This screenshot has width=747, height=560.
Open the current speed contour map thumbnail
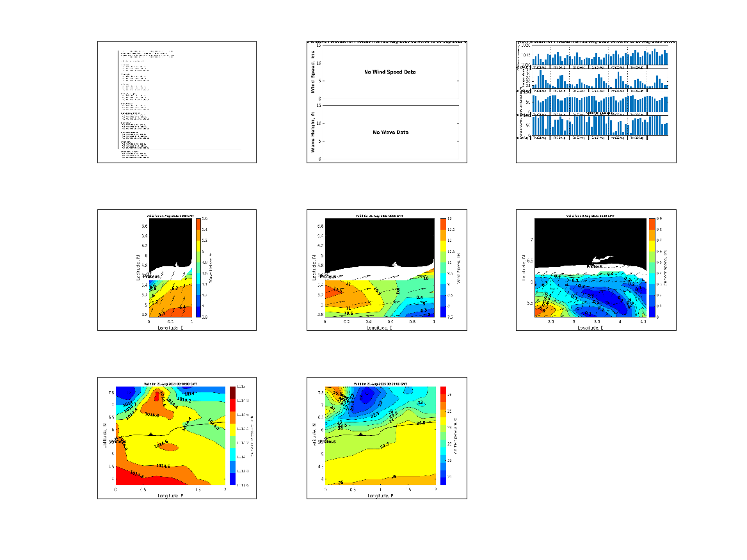(x=596, y=270)
